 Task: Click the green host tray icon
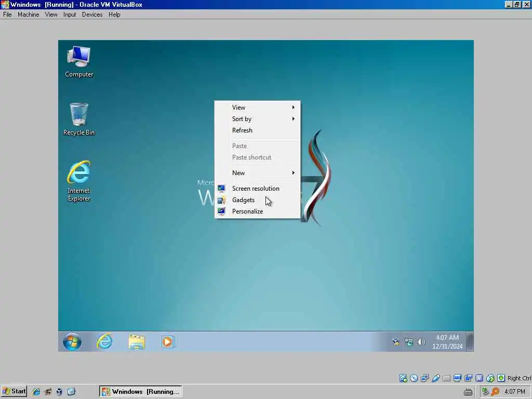coord(485,392)
